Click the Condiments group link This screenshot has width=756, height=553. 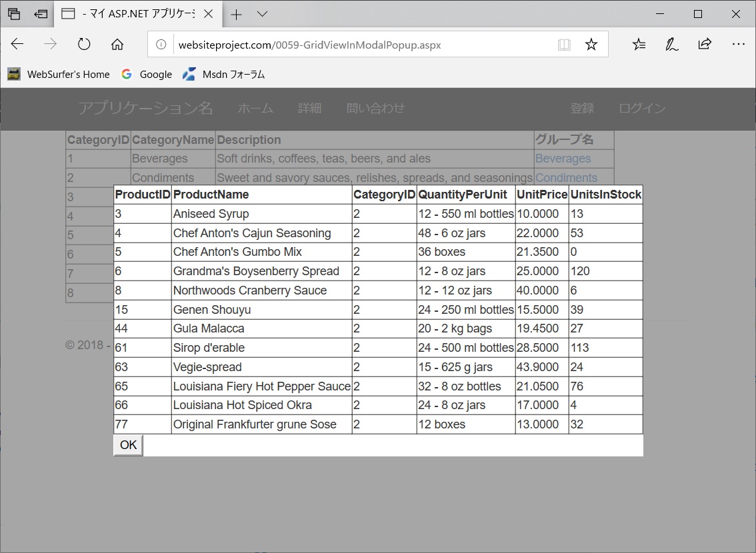coord(566,178)
